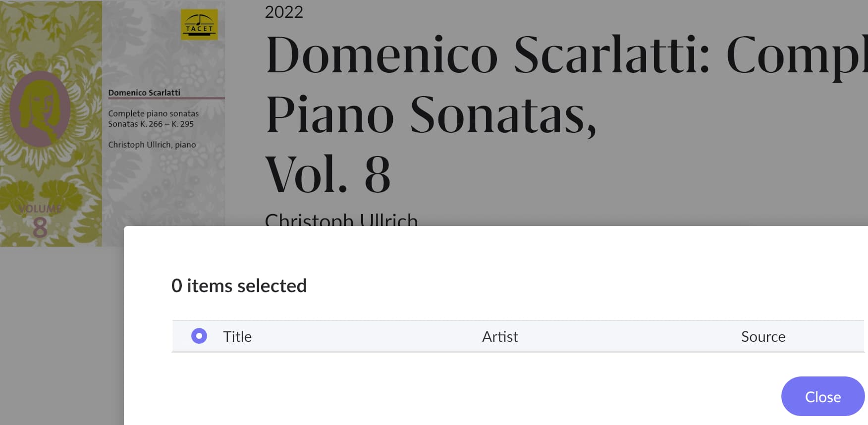Click the composer portrait medallion on cover

pos(40,108)
